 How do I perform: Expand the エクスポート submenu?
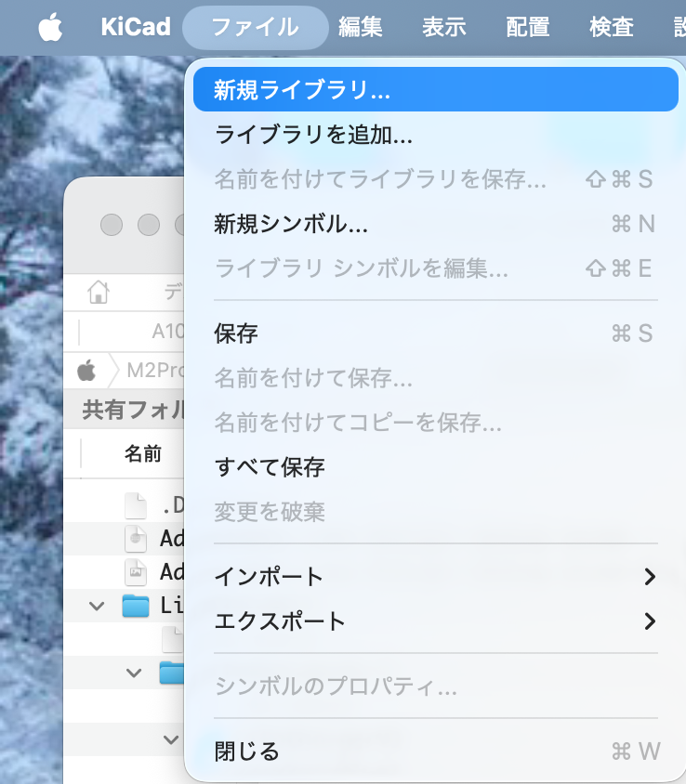click(x=436, y=621)
